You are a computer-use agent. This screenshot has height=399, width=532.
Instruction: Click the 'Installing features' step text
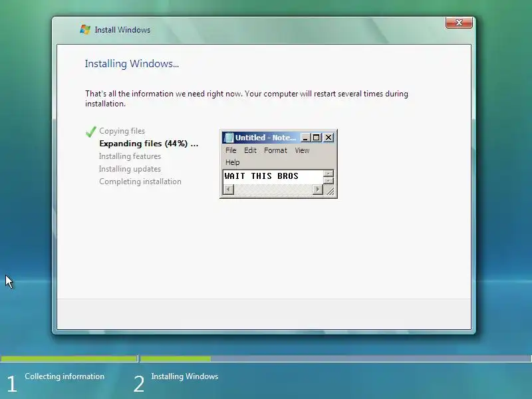point(130,156)
